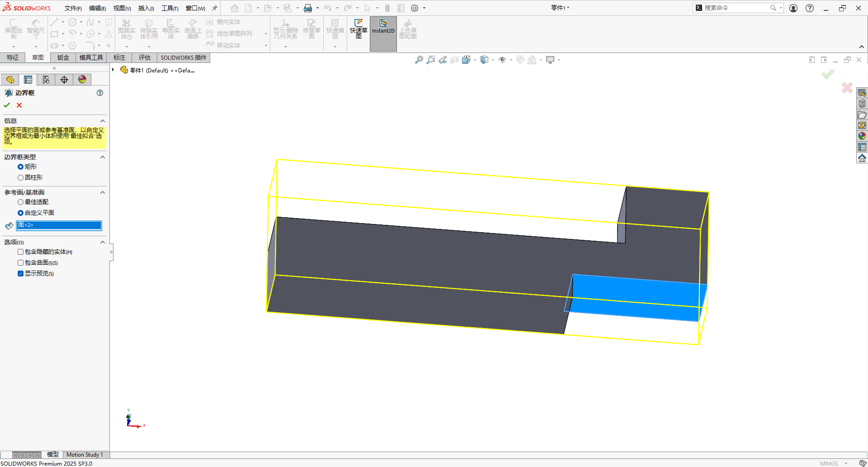This screenshot has height=467, width=868.
Task: Open the DisplayManager color ball tab
Action: (82, 80)
